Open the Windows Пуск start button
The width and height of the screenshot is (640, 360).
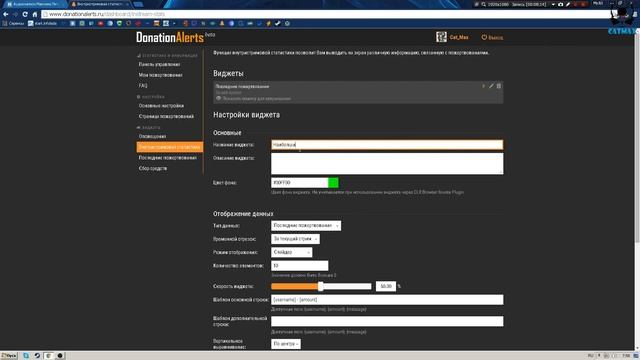coord(9,356)
